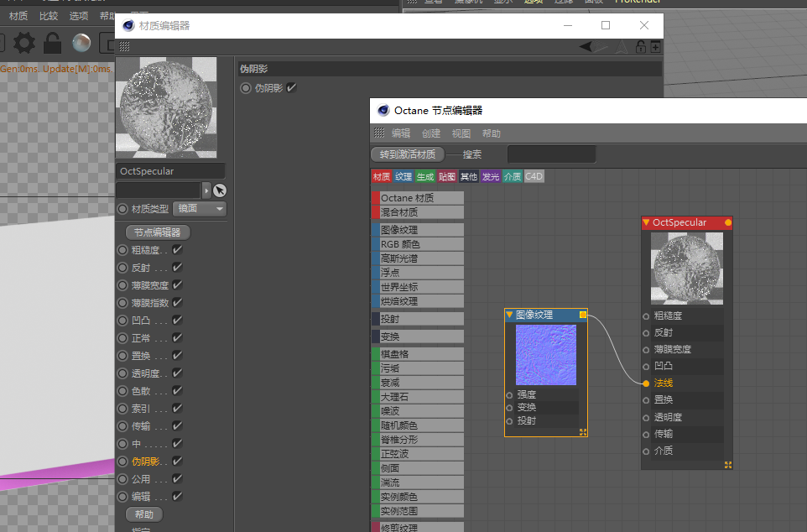The width and height of the screenshot is (807, 532).
Task: Click the 投射 input port on 图像纹理 node
Action: [x=509, y=421]
